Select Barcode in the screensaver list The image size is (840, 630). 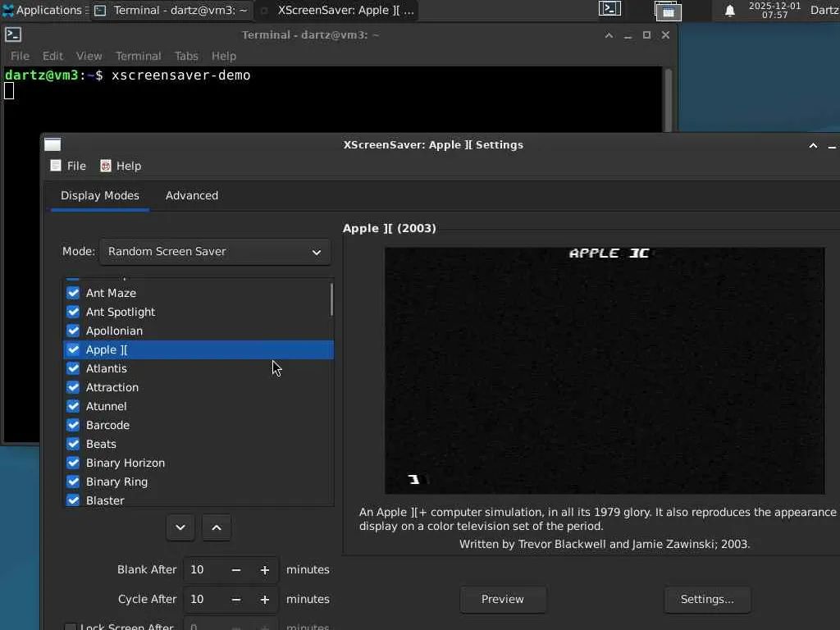point(199,426)
